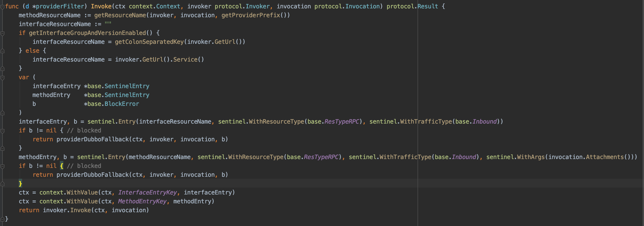Collapse the Invoke function using its fold marker
The height and width of the screenshot is (226, 644).
(x=2, y=7)
